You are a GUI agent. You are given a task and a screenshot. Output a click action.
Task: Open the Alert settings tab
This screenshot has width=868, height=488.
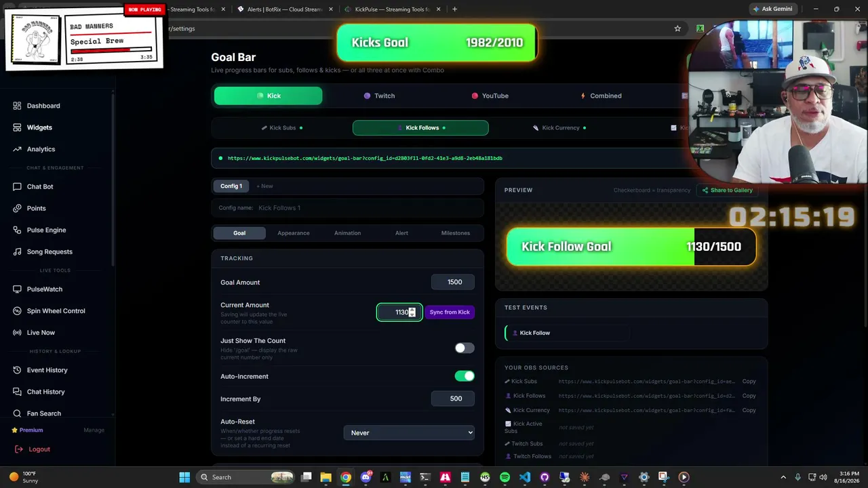click(401, 233)
